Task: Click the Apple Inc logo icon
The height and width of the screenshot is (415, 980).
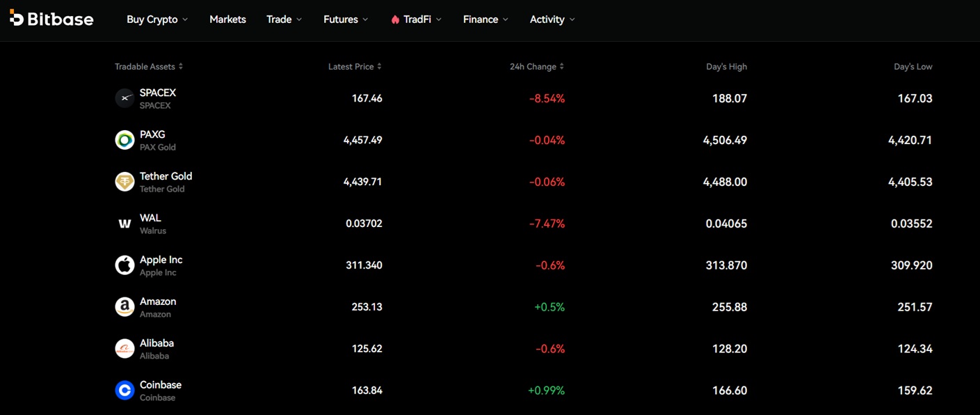Action: click(124, 265)
